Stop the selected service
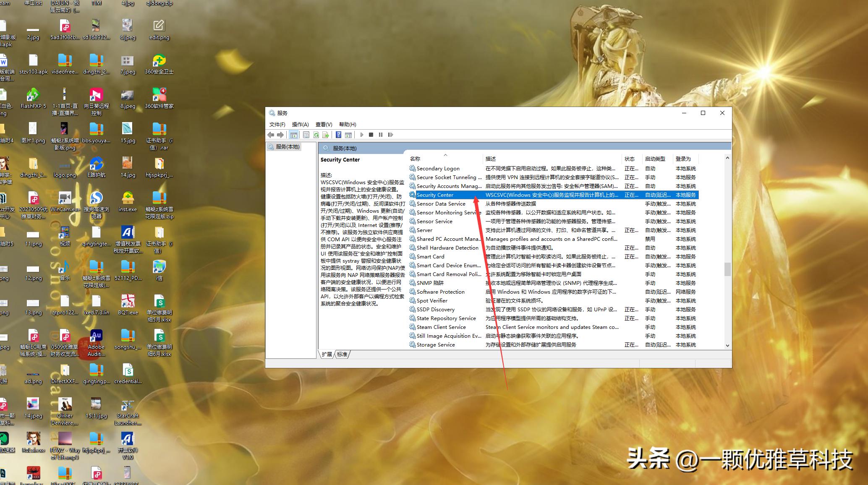This screenshot has height=485, width=868. point(371,134)
